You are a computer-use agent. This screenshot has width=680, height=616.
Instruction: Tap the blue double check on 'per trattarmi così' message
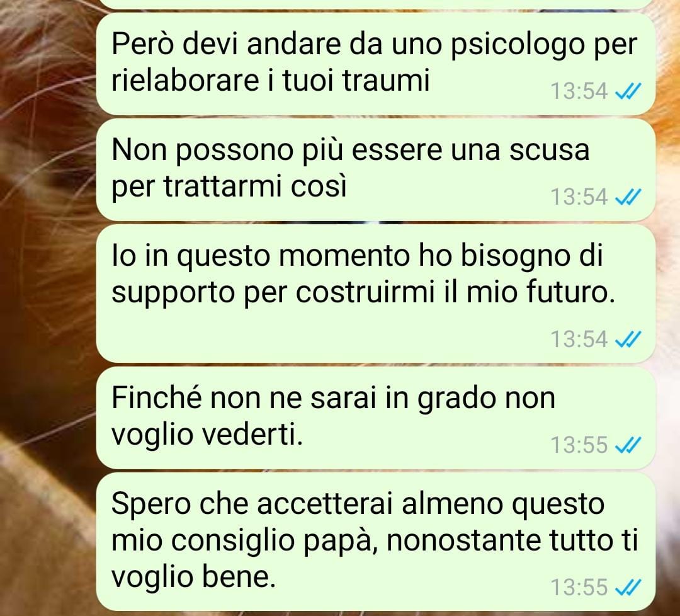pyautogui.click(x=628, y=197)
